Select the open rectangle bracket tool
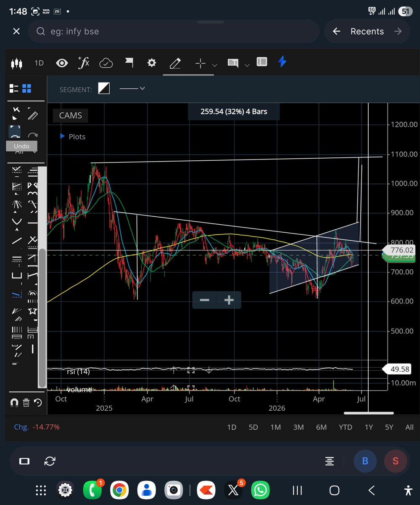The width and height of the screenshot is (420, 505). [17, 276]
